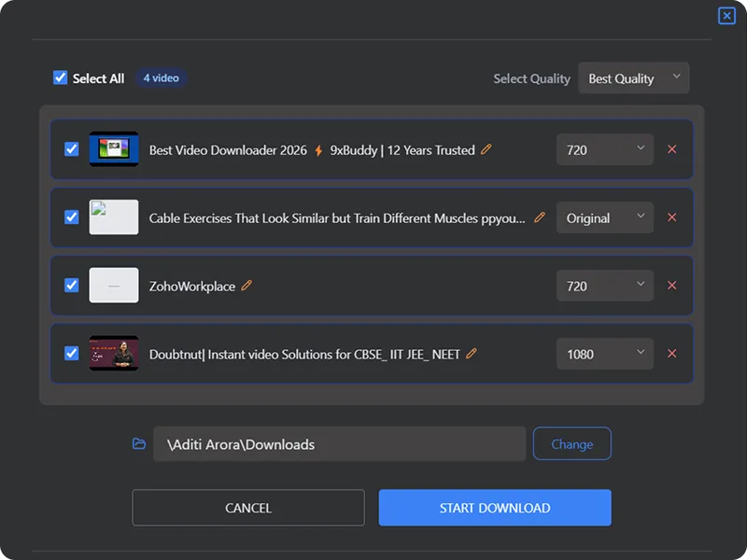Remove the Cable Exercises video from the list
747x560 pixels.
[x=671, y=217]
